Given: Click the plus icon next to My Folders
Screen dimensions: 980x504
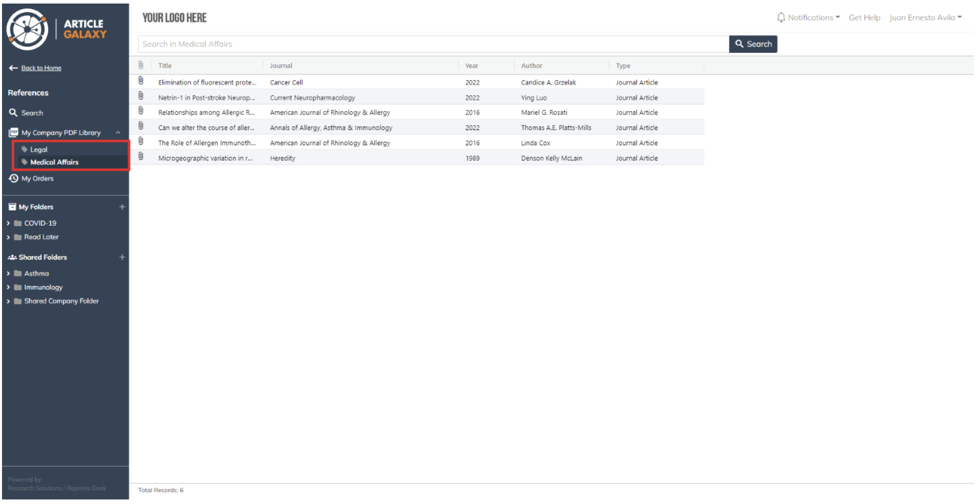Looking at the screenshot, I should pyautogui.click(x=122, y=207).
